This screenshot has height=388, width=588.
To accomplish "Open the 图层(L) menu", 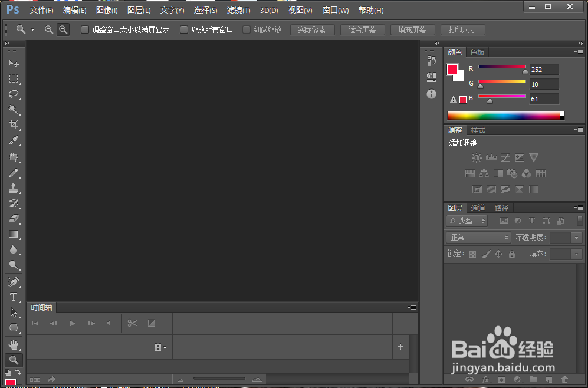I will coord(139,11).
